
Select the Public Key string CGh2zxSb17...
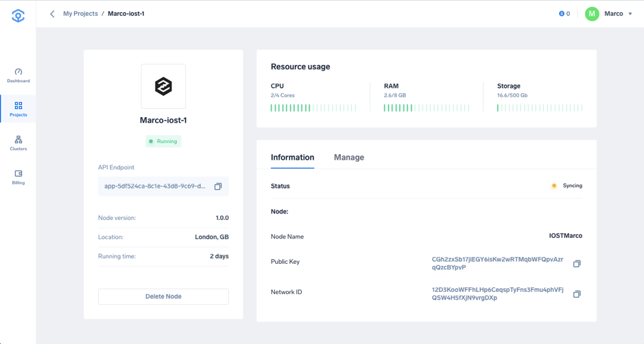497,264
